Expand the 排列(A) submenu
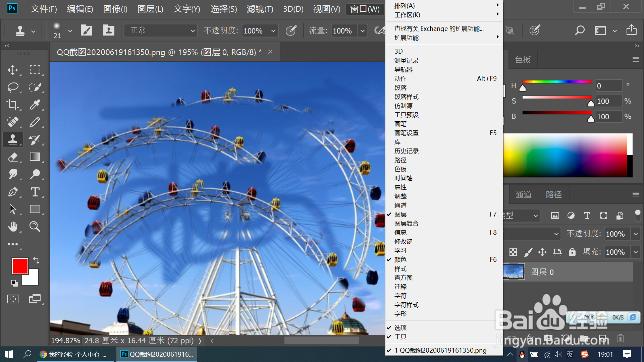This screenshot has height=362, width=644. point(444,6)
